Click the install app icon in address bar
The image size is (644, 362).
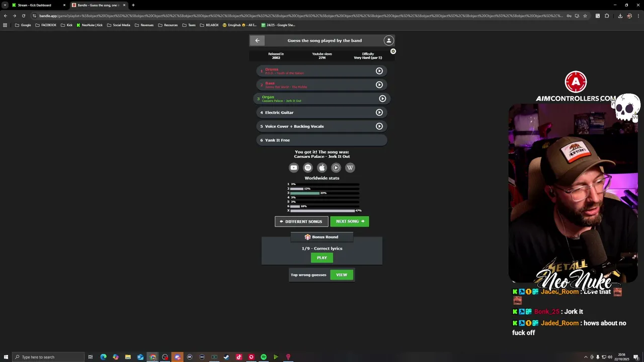pos(577,16)
